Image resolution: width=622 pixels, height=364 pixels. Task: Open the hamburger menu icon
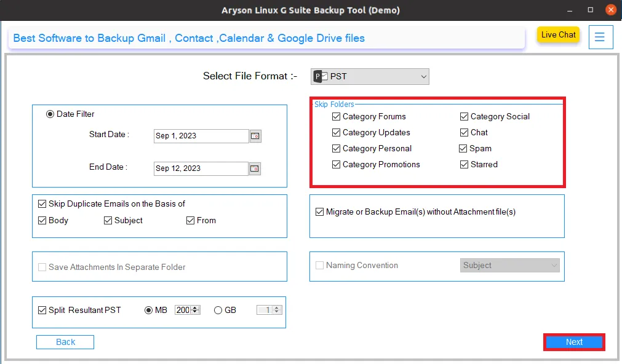click(x=600, y=38)
